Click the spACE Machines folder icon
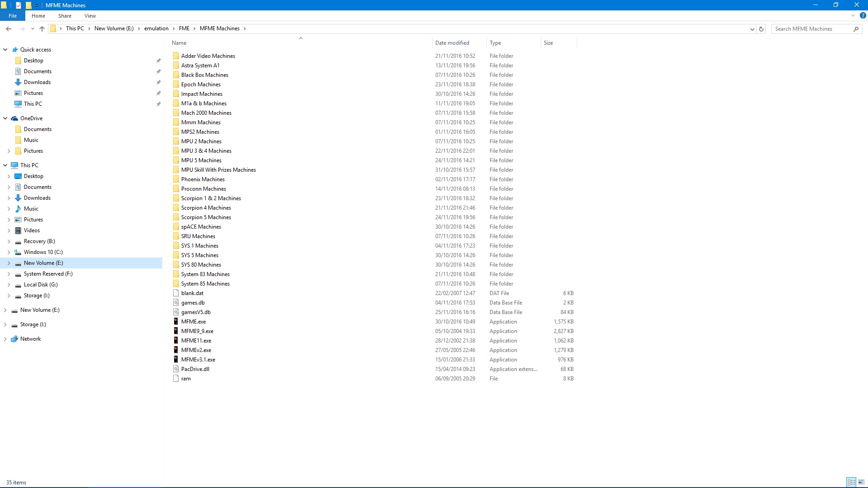868x488 pixels. point(176,227)
